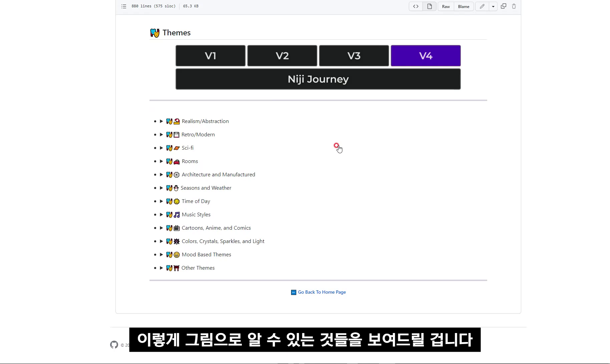Click the 65.3 KB file size text
Image resolution: width=610 pixels, height=364 pixels.
tap(191, 6)
